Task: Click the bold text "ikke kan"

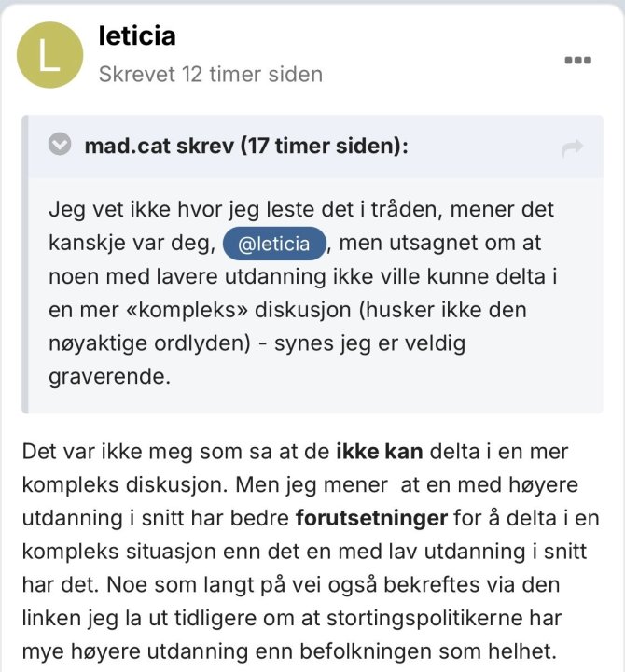Action: click(379, 452)
